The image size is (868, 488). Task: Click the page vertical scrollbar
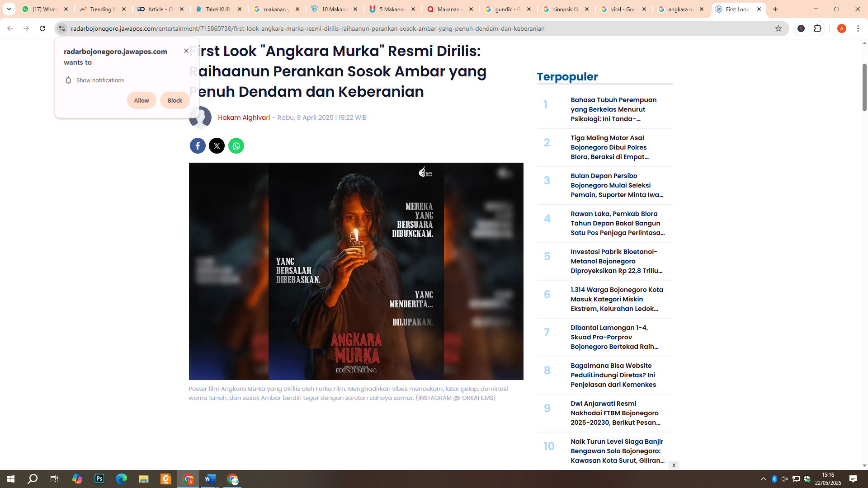[864, 88]
